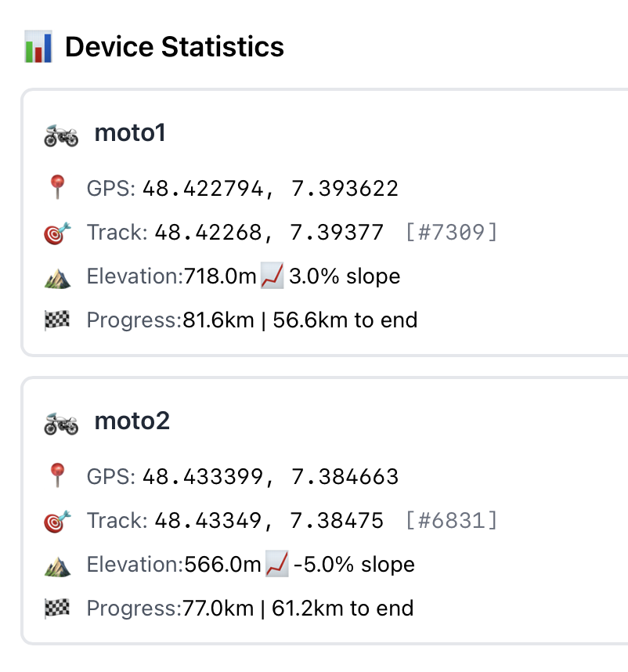Click the target dart icon in moto1 Track row

(x=57, y=233)
